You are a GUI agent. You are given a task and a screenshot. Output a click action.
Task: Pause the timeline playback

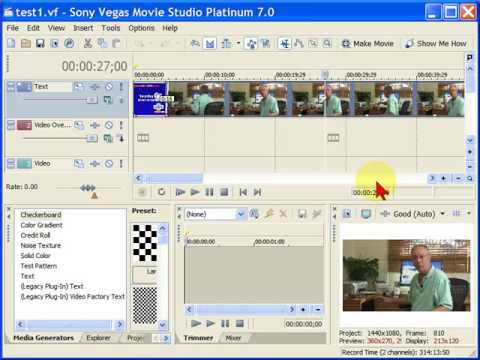pyautogui.click(x=209, y=192)
